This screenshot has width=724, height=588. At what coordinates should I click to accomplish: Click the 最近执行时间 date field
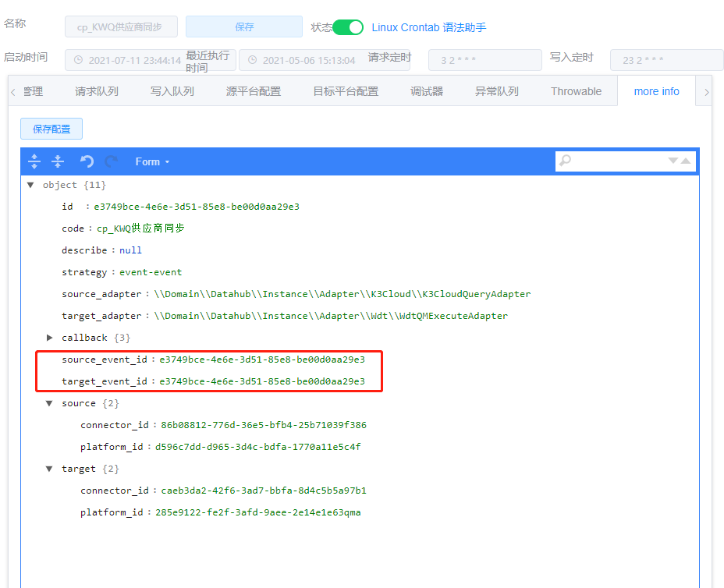coord(325,60)
